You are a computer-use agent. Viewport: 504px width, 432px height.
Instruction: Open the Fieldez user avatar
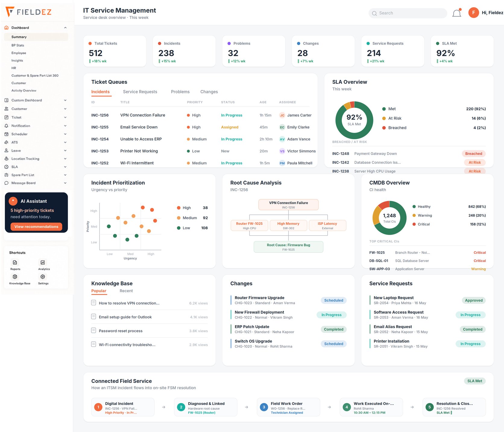point(474,13)
